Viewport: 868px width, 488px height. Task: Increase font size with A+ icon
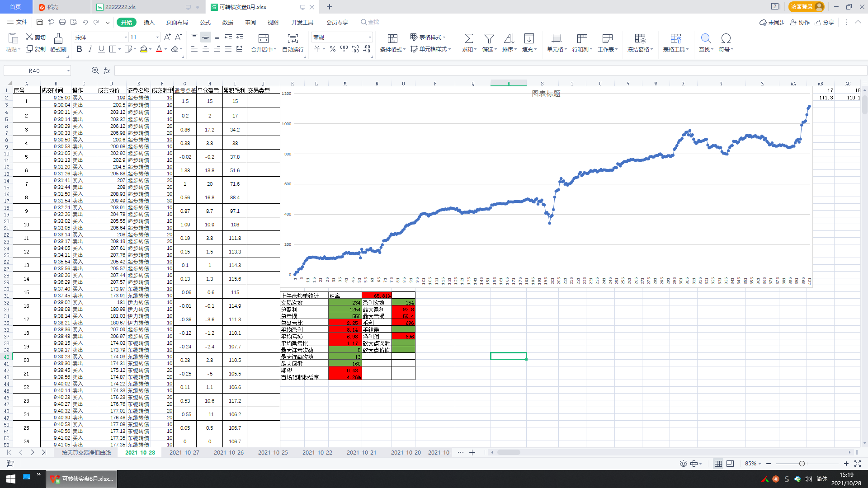(167, 37)
